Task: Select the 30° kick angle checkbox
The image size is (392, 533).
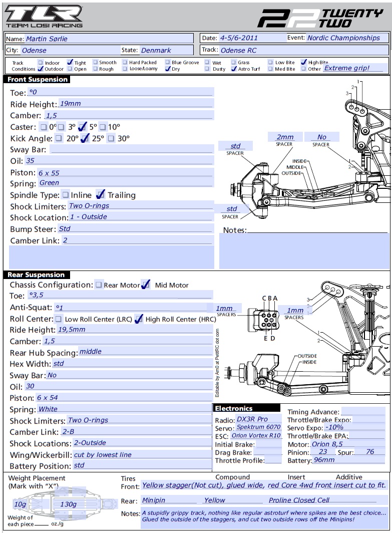Action: (x=111, y=138)
